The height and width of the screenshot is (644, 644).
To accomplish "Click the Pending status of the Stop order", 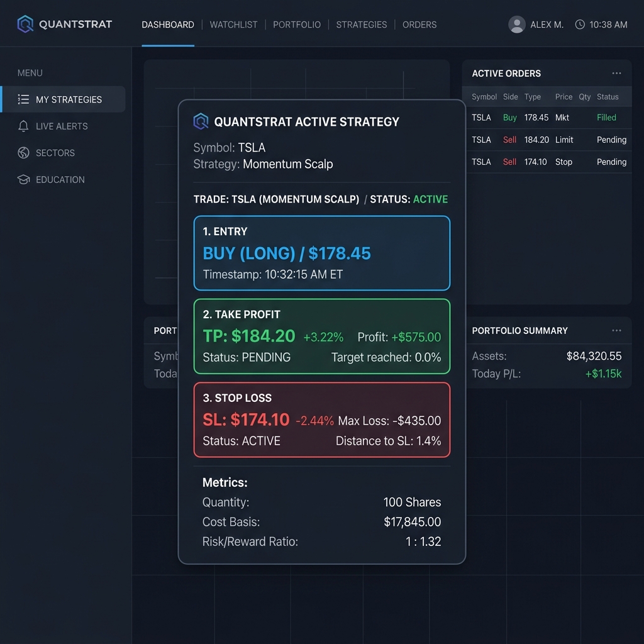I will 611,162.
